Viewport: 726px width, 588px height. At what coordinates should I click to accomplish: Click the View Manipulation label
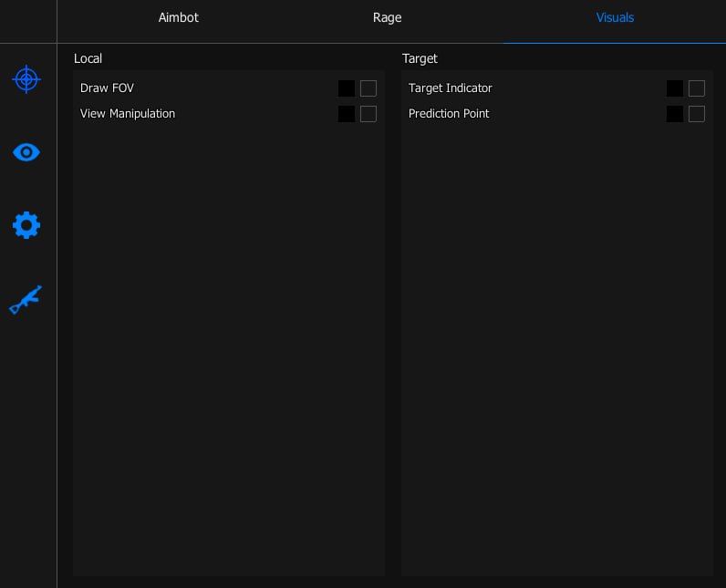[x=128, y=114]
